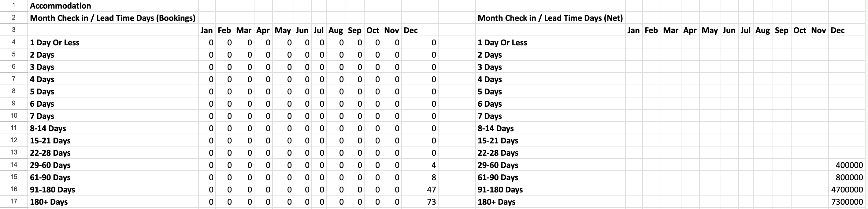
Task: Click "8-14 Days" label in Bookings table
Action: pyautogui.click(x=48, y=128)
